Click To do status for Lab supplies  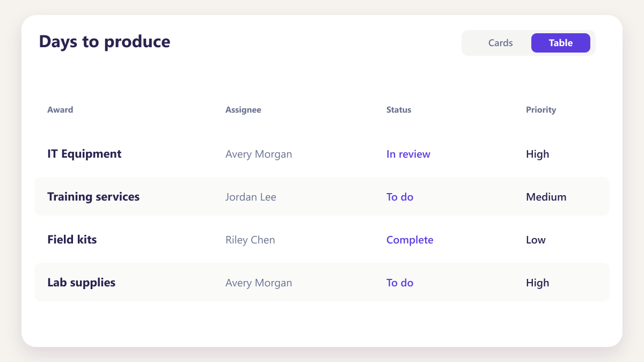(x=400, y=283)
